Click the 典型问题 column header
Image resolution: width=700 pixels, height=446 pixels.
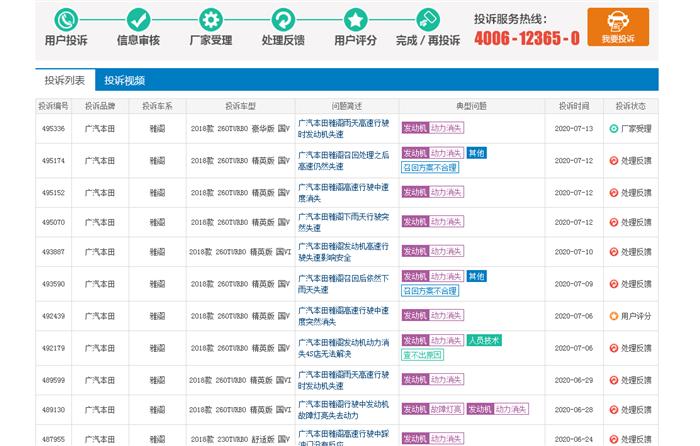click(471, 106)
